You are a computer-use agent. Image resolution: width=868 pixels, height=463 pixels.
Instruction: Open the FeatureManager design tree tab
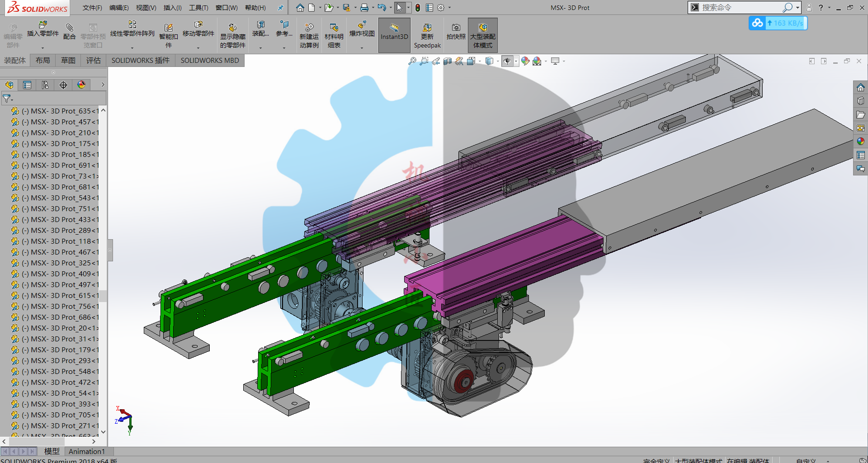pyautogui.click(x=9, y=85)
